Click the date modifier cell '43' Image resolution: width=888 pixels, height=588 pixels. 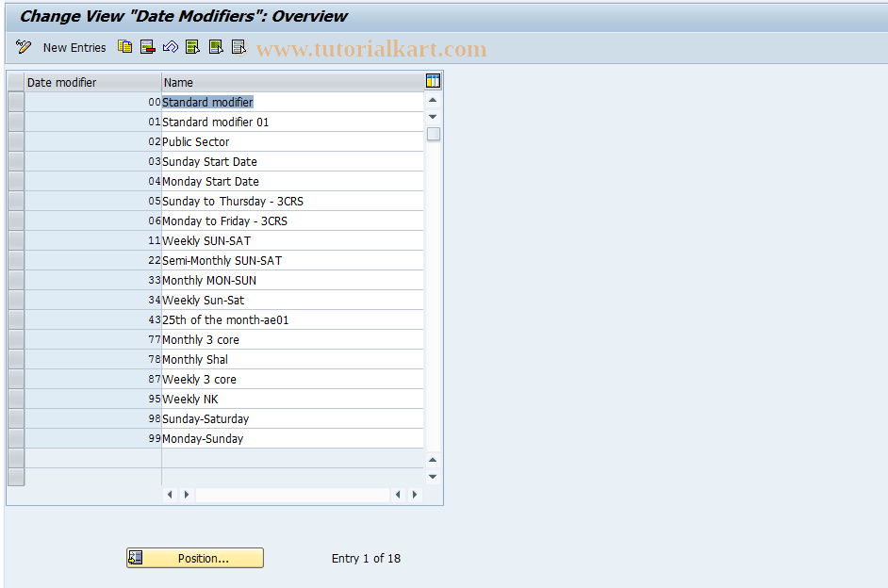(x=93, y=319)
